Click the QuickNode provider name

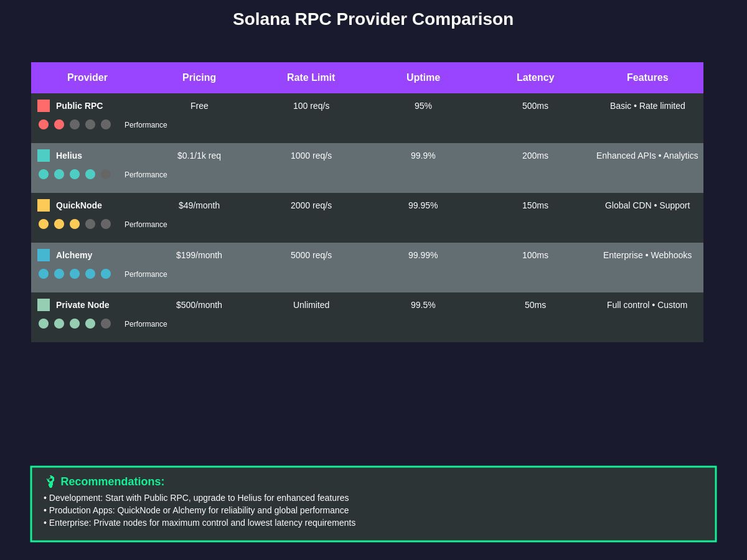(79, 205)
